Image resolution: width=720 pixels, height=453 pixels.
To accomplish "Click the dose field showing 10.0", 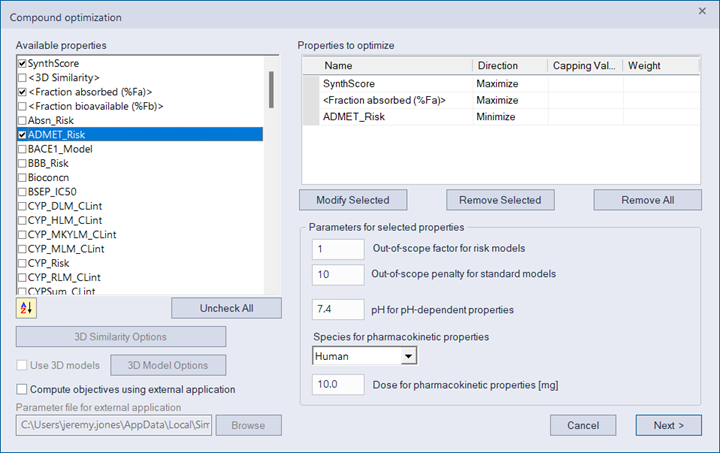I will (338, 385).
